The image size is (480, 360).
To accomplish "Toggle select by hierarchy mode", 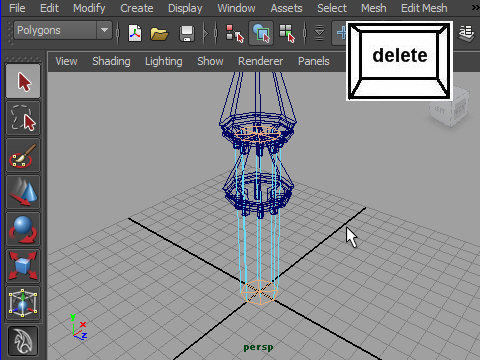I will (235, 33).
